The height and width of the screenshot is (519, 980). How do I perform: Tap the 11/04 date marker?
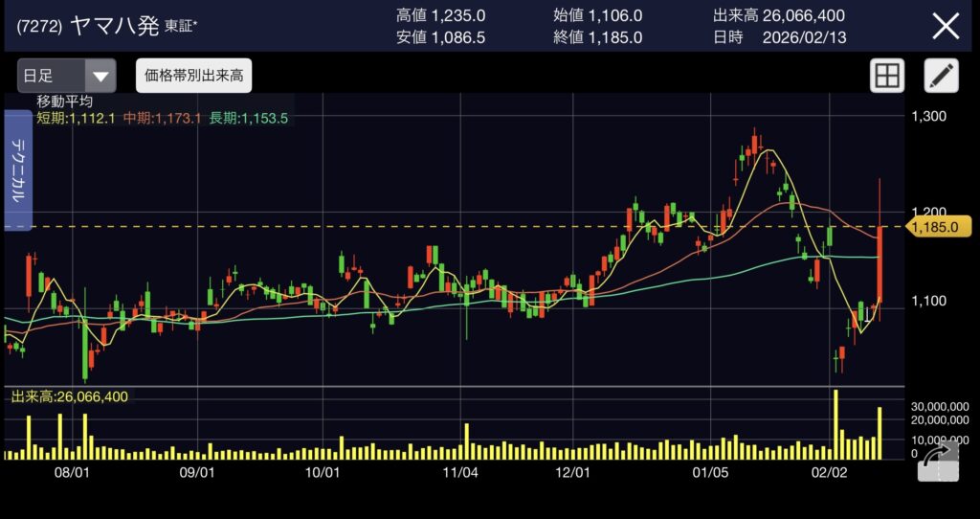click(461, 473)
